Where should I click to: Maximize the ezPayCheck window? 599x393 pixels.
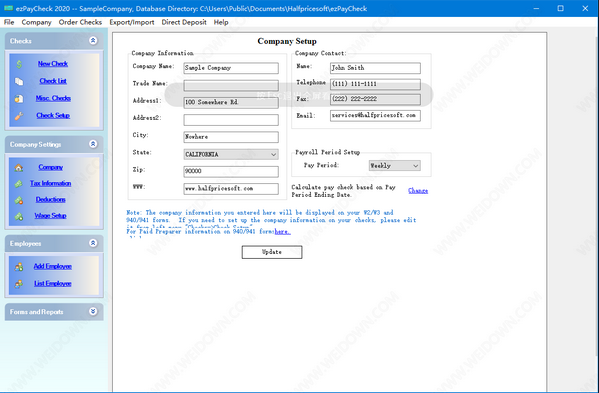pyautogui.click(x=560, y=8)
